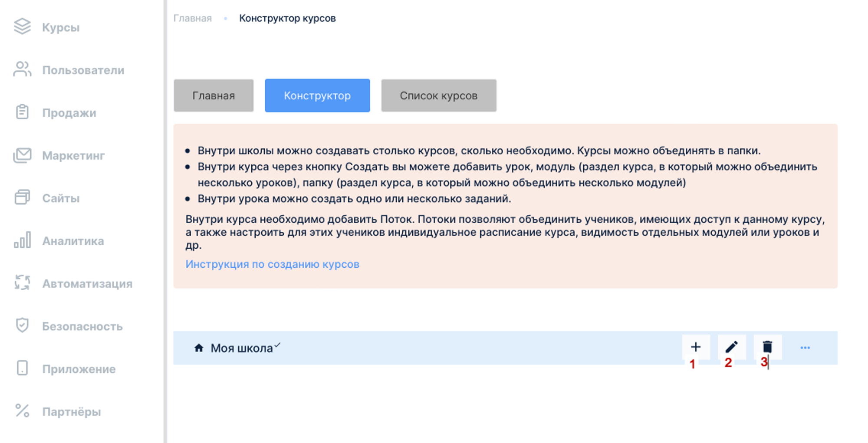Viewport: 868px width, 443px height.
Task: Click the pencil edit icon for Моя школа
Action: pos(731,347)
